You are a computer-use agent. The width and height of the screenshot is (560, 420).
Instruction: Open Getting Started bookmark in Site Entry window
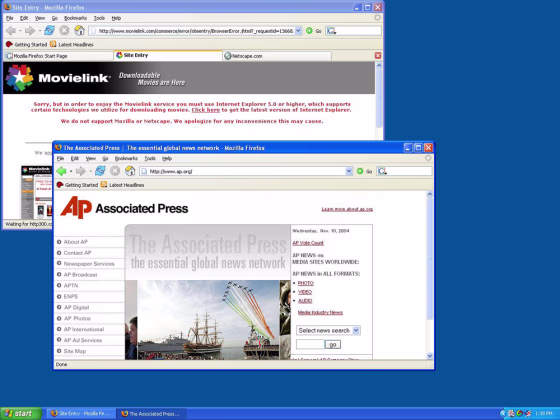[x=26, y=44]
